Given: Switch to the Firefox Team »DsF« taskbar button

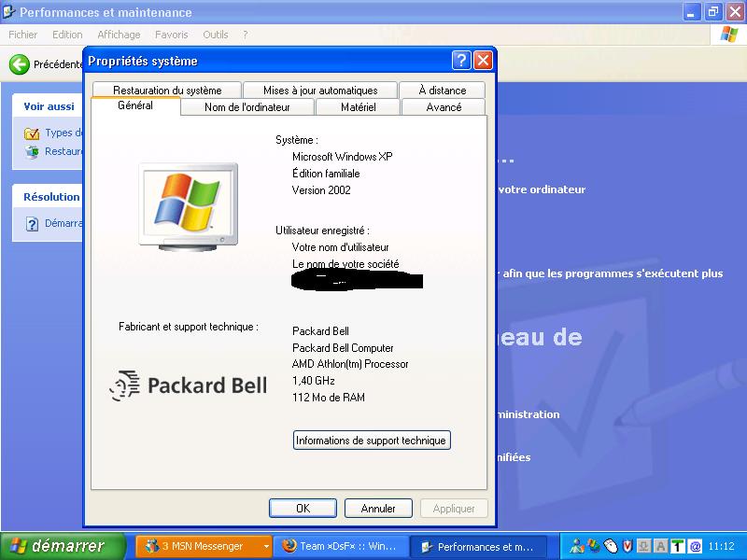Looking at the screenshot, I should [x=342, y=546].
